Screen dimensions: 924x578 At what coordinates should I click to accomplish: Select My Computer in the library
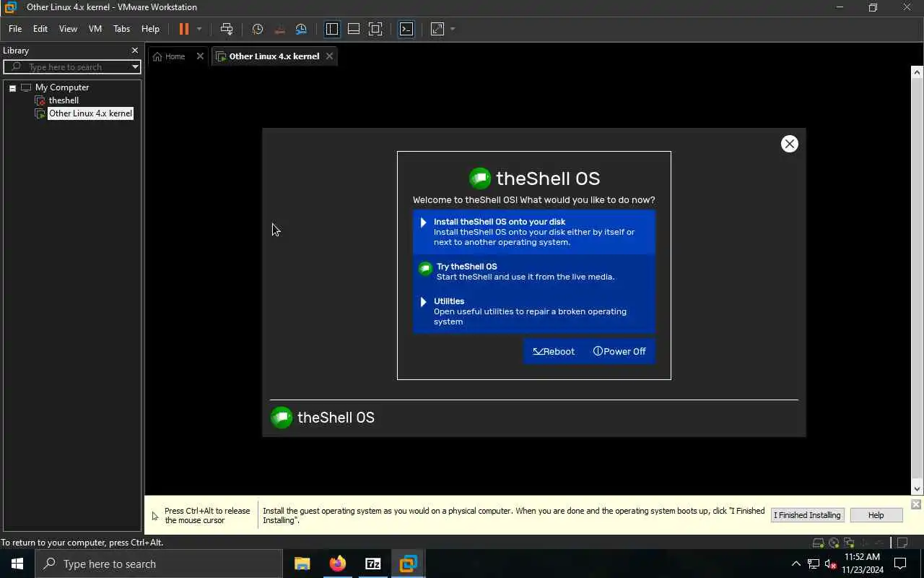click(x=61, y=87)
